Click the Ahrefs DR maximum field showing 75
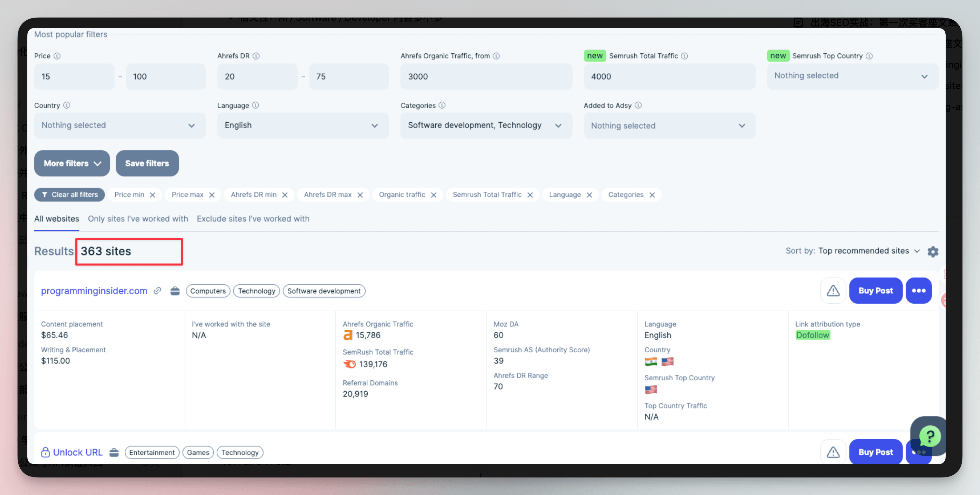 [x=349, y=76]
